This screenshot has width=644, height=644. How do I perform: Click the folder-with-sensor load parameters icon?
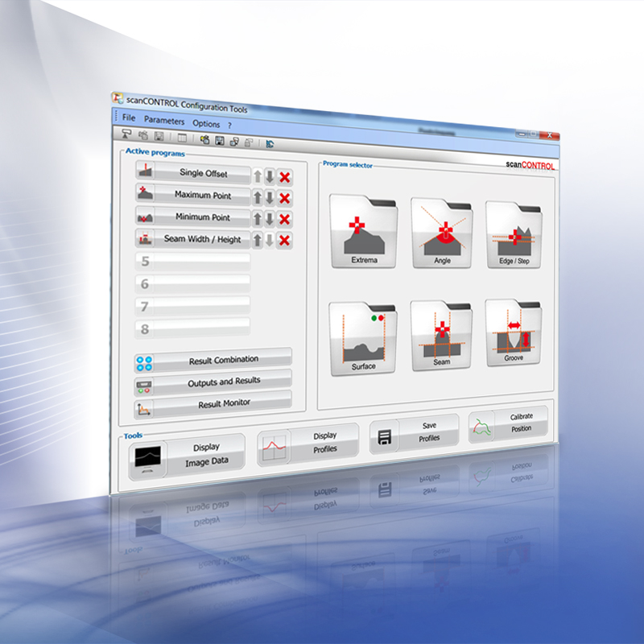coord(204,139)
